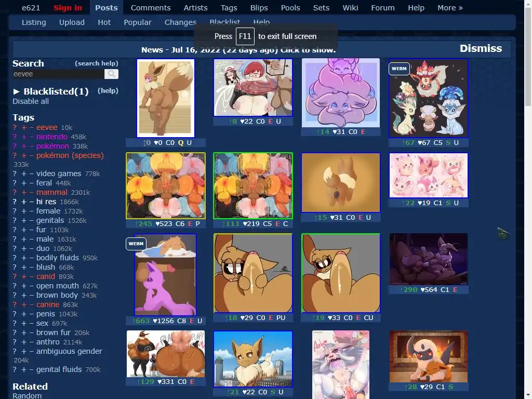This screenshot has width=532, height=399.
Task: Click the '?' icon next to bodily fluids tag
Action: [x=15, y=258]
